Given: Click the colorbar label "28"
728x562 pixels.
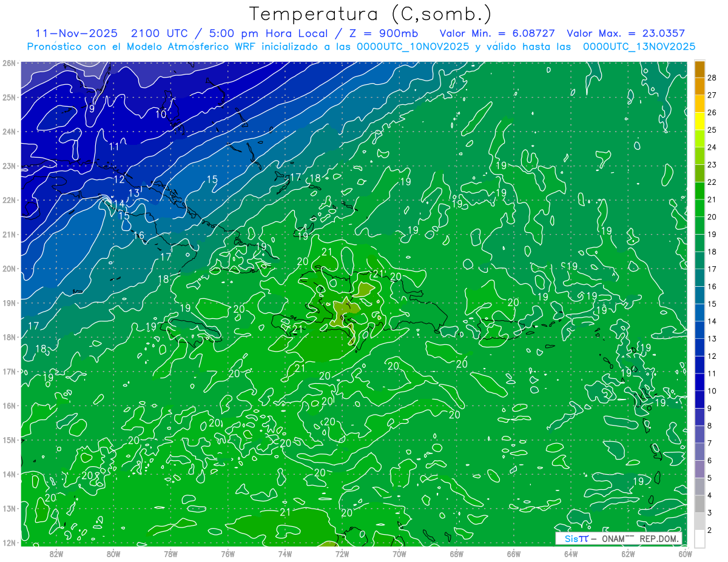Looking at the screenshot, I should click(x=712, y=78).
